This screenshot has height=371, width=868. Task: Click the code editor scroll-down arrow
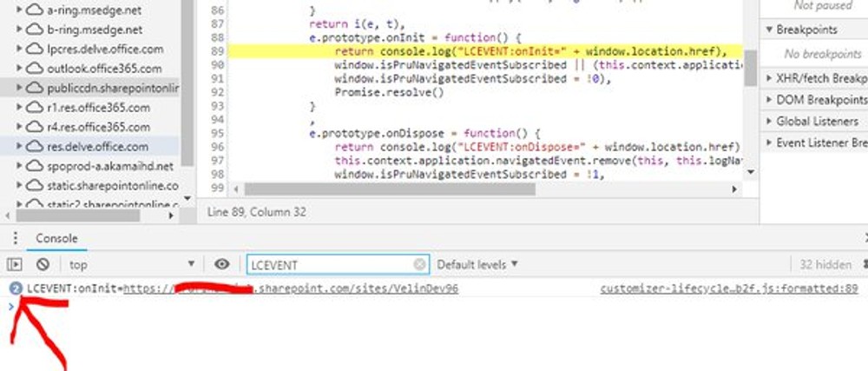pyautogui.click(x=750, y=172)
